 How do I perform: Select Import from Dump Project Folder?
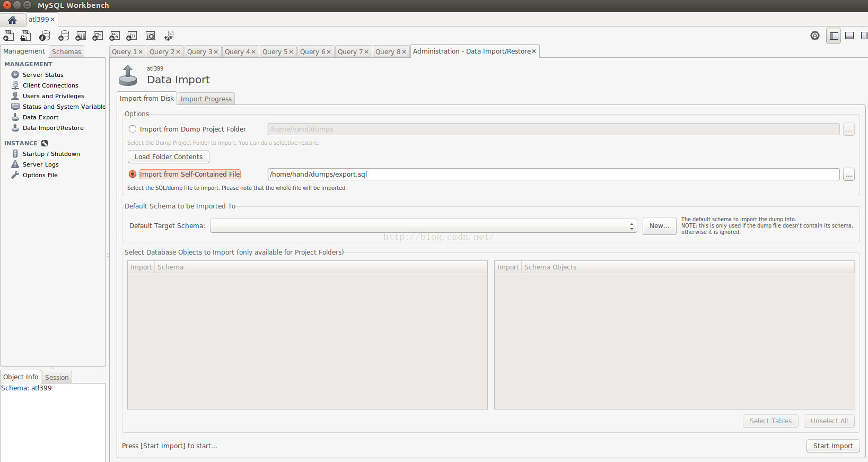(x=188, y=129)
